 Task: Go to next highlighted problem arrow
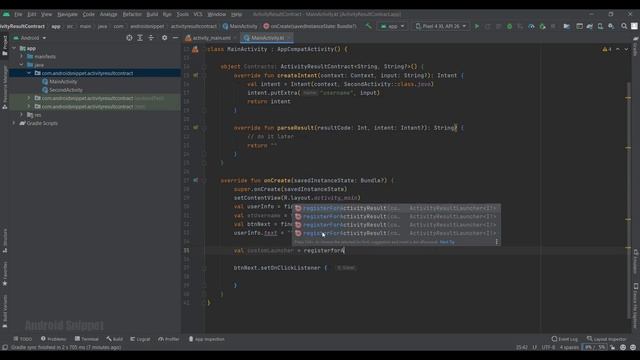[x=626, y=49]
